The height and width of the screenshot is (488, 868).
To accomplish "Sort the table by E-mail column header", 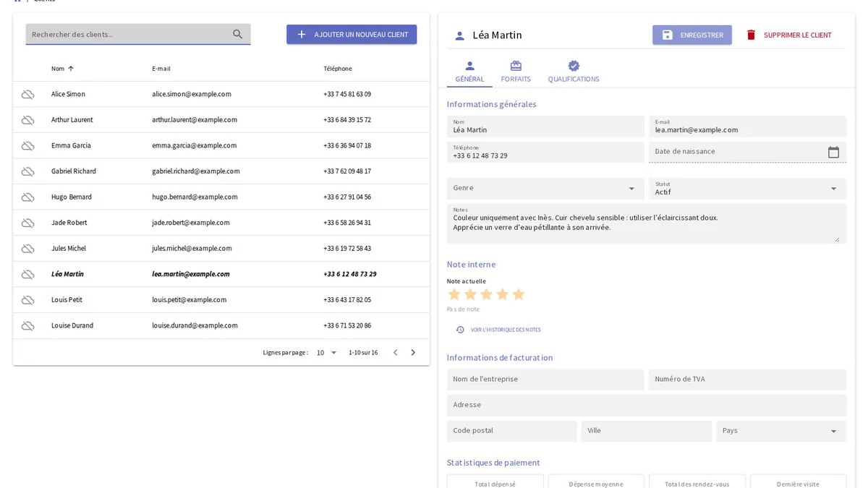I will pos(161,69).
